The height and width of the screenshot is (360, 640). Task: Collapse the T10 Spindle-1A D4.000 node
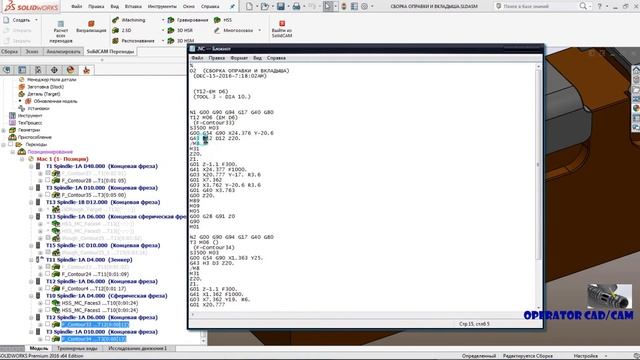tap(31, 296)
